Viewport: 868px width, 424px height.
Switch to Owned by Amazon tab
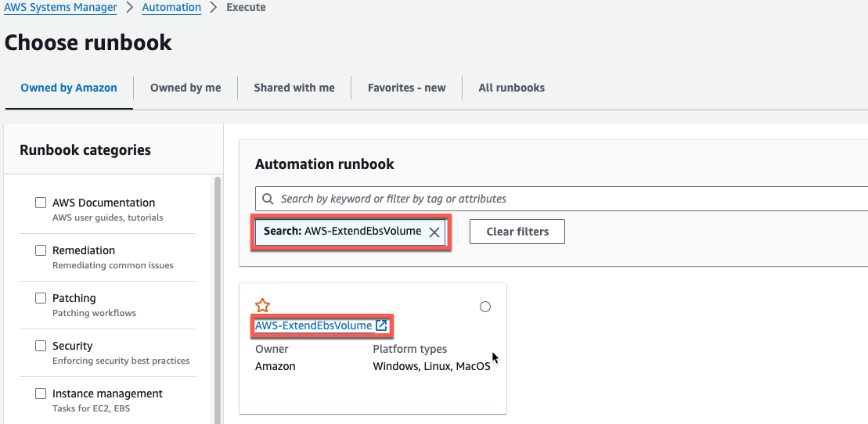coord(69,88)
